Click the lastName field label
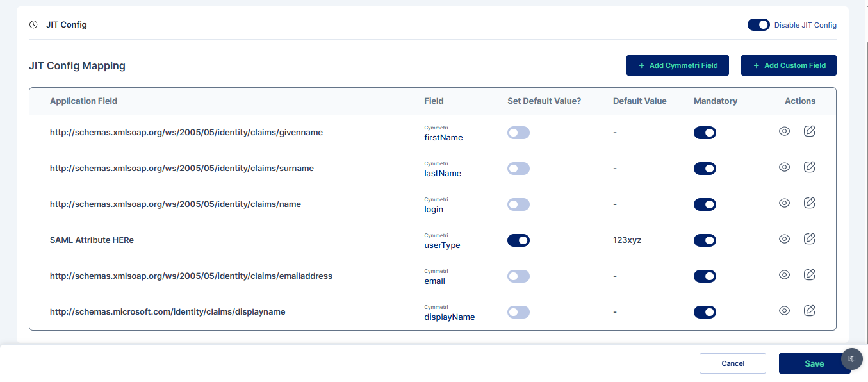 443,173
